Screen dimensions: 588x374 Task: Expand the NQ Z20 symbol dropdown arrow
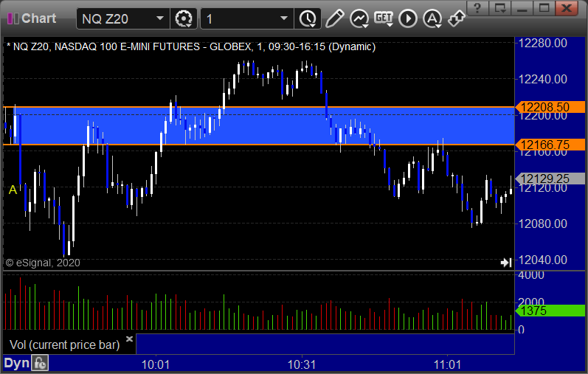[x=160, y=18]
